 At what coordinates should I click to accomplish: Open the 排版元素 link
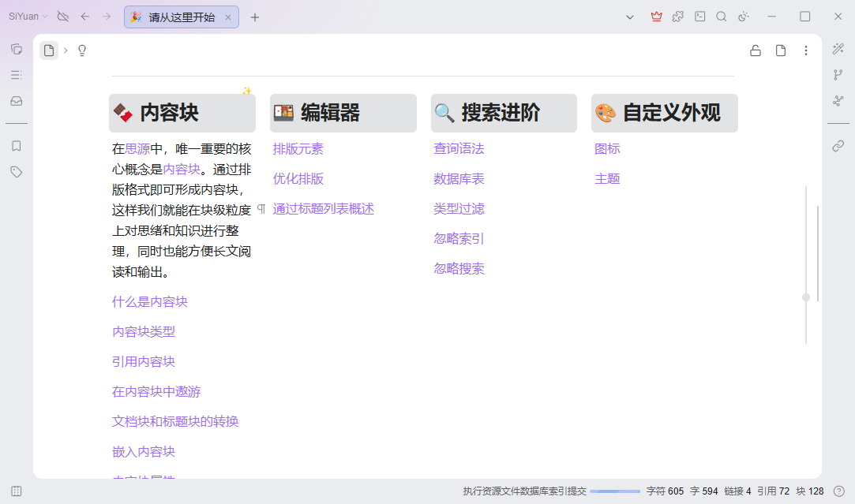[298, 149]
